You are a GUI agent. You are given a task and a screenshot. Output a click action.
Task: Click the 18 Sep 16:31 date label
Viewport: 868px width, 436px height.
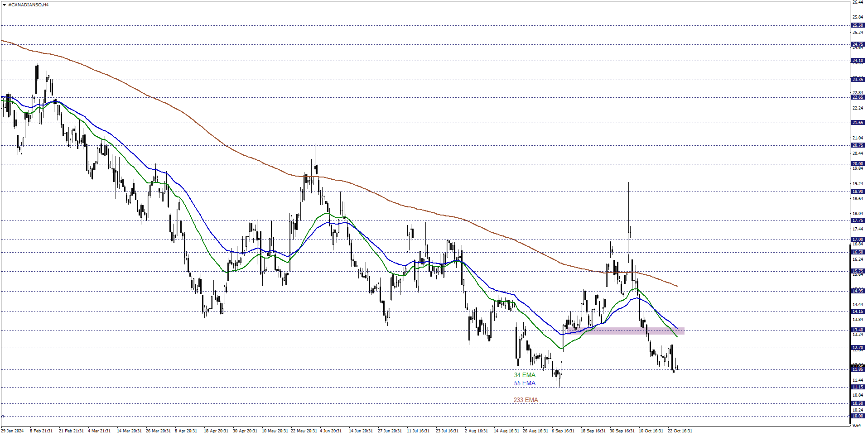pyautogui.click(x=593, y=431)
